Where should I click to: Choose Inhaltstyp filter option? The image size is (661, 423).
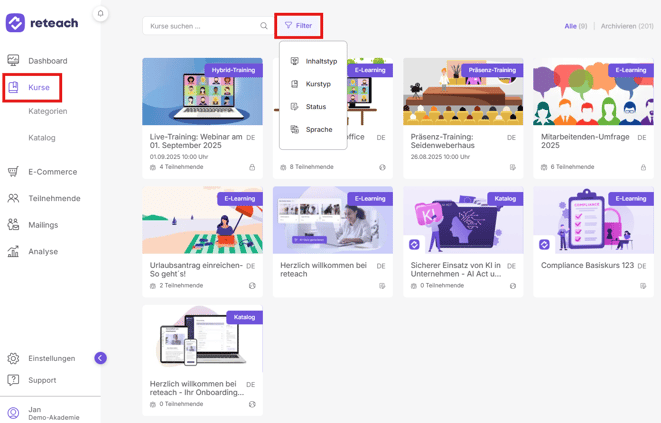320,62
